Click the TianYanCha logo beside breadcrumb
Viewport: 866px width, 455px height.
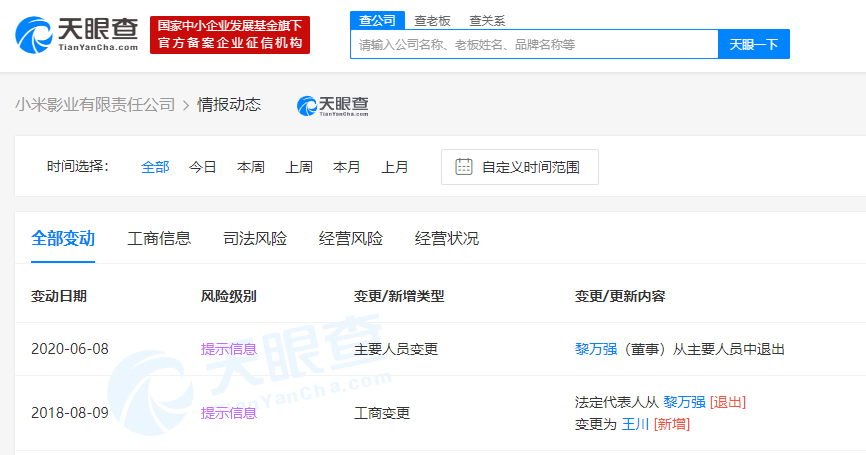pyautogui.click(x=333, y=105)
